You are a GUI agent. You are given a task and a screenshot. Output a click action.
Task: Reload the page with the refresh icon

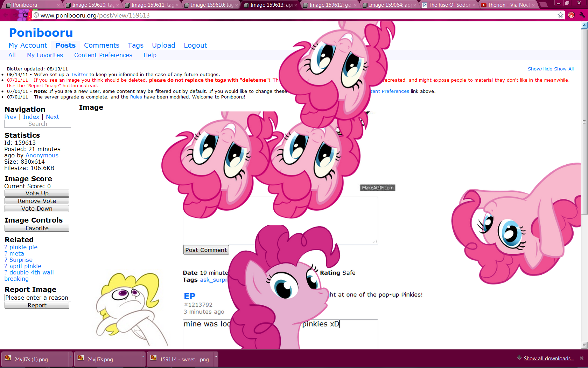[25, 15]
